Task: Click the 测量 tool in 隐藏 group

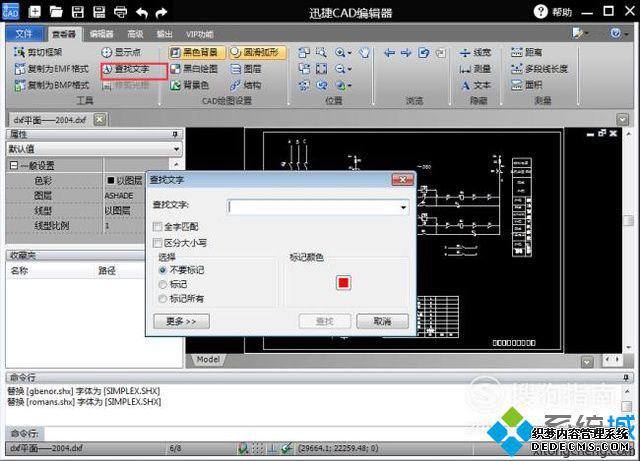Action: coord(475,69)
